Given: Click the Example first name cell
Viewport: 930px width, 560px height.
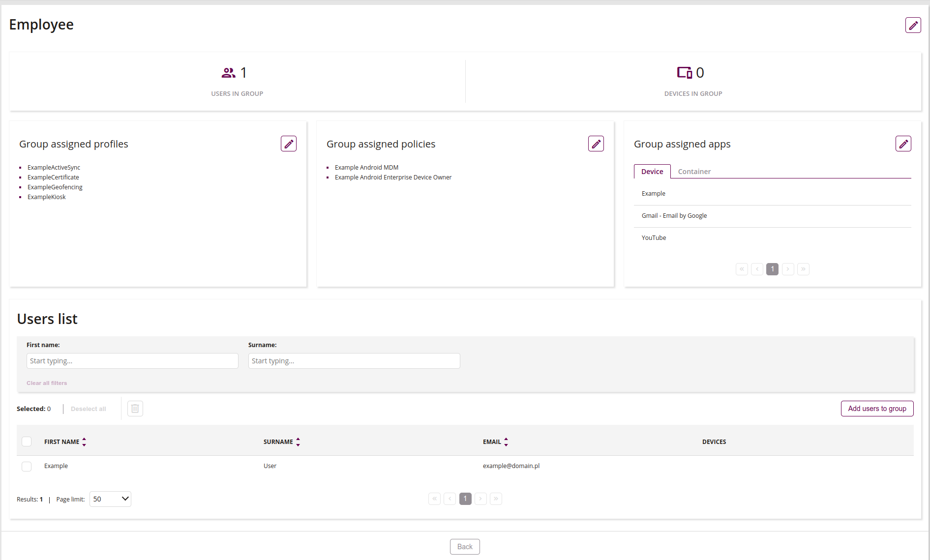Looking at the screenshot, I should tap(56, 466).
